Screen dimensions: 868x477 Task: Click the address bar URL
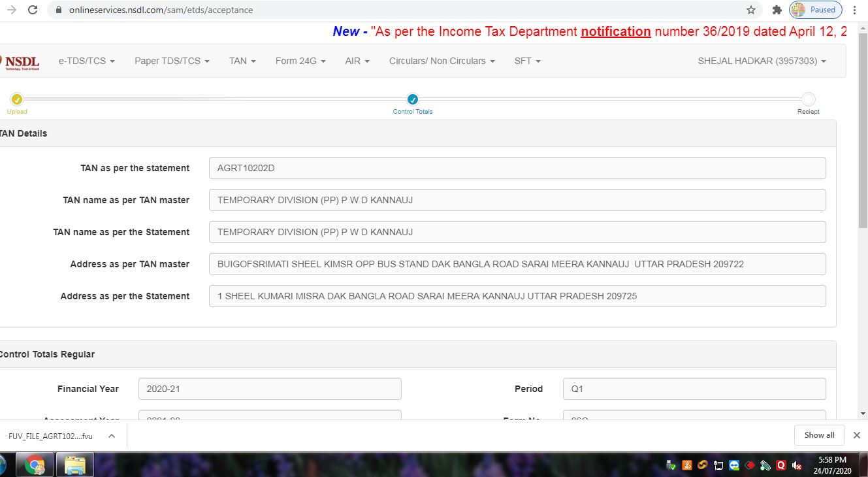[x=161, y=10]
